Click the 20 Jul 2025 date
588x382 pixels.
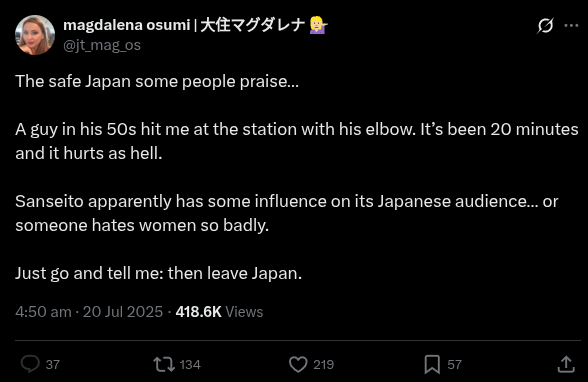[x=123, y=312]
